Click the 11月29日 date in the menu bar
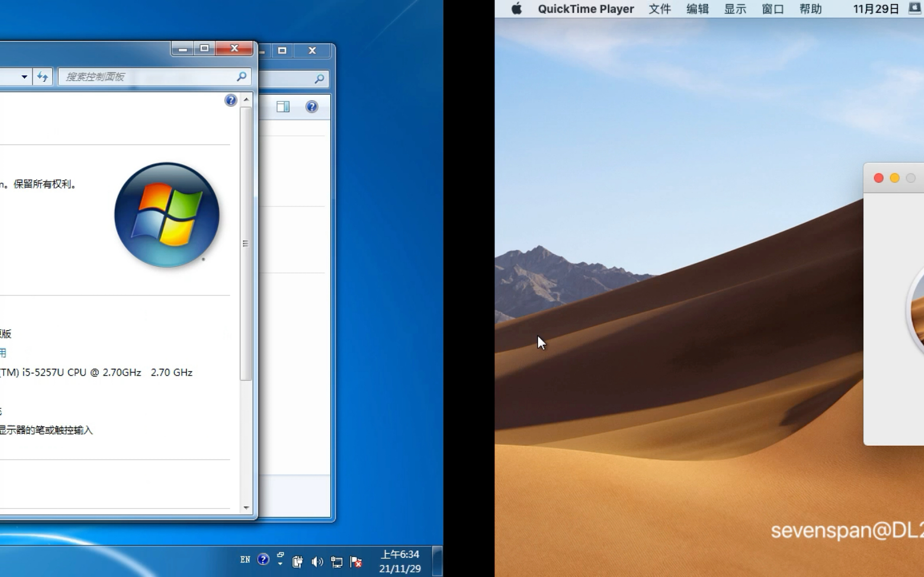This screenshot has width=924, height=577. tap(876, 9)
